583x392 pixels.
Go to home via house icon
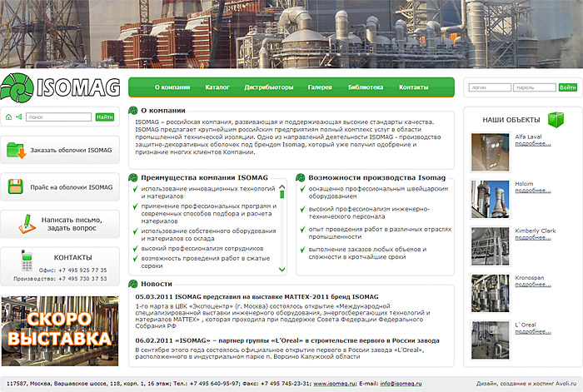click(8, 117)
